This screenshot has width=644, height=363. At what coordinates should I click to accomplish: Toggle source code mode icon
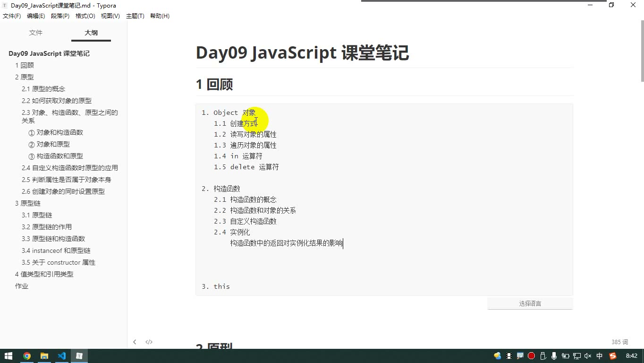point(149,342)
